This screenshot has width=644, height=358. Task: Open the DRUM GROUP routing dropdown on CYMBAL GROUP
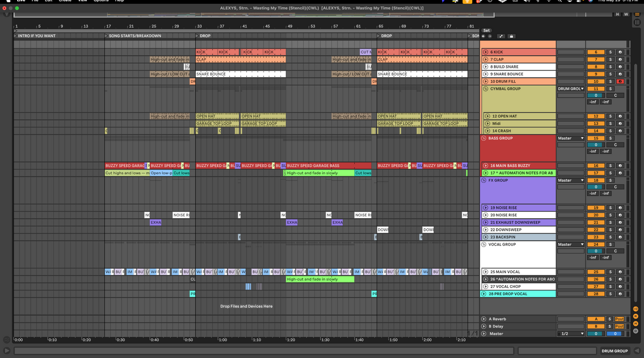(x=570, y=88)
